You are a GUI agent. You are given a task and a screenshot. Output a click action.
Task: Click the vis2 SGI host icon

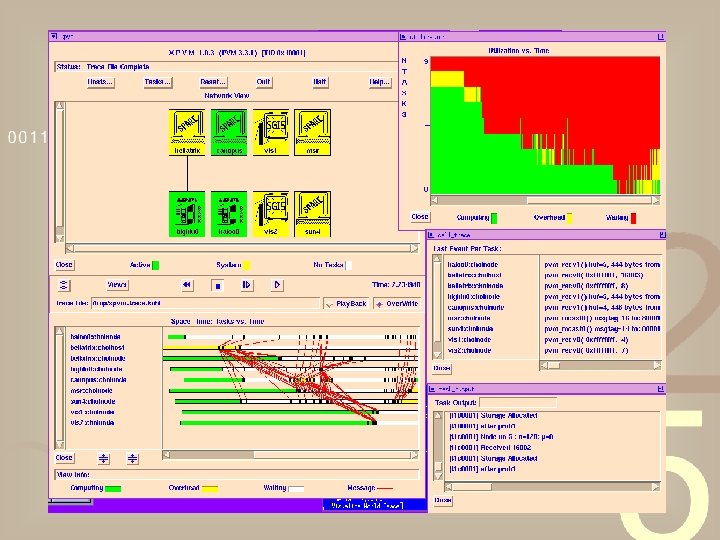point(270,214)
